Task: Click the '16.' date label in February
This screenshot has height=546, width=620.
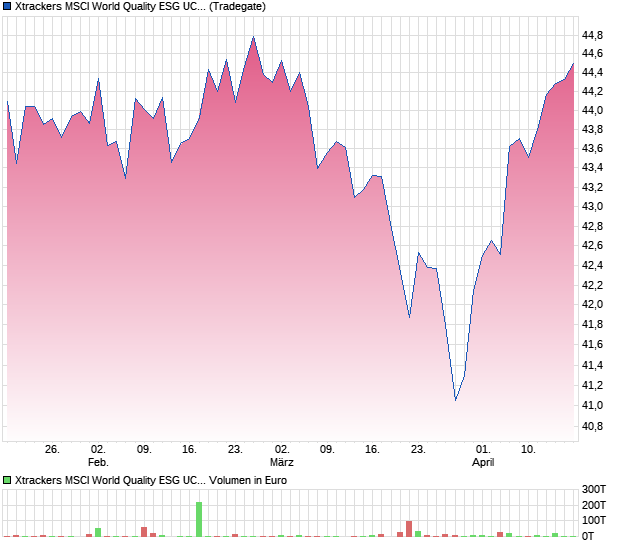Action: [x=189, y=450]
